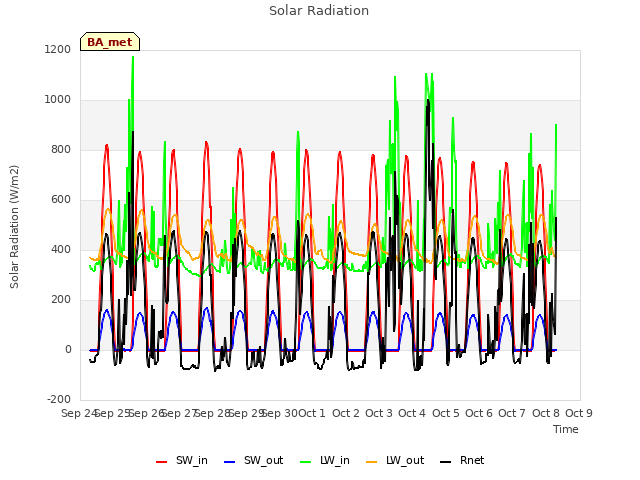Click the Oct 1 x-axis date label
The image size is (640, 480).
click(x=312, y=413)
